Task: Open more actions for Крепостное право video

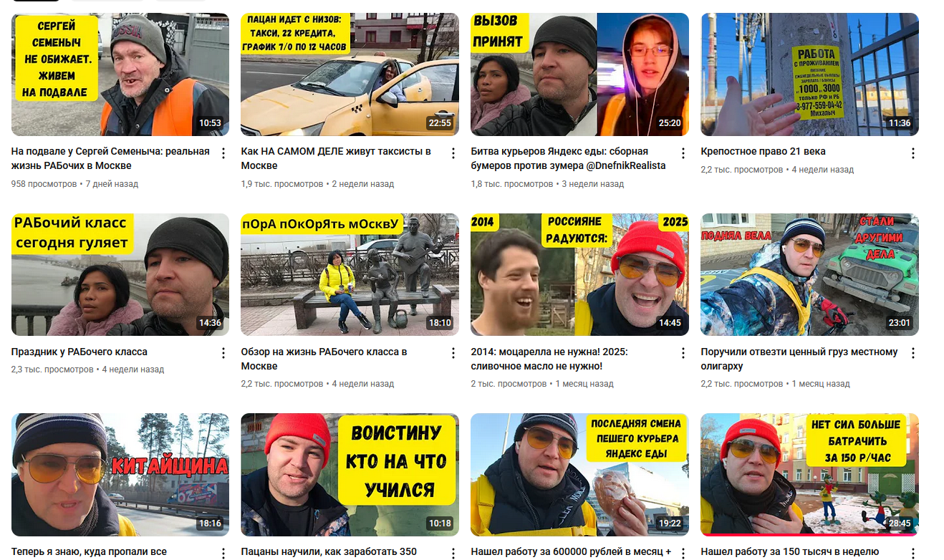Action: tap(912, 153)
